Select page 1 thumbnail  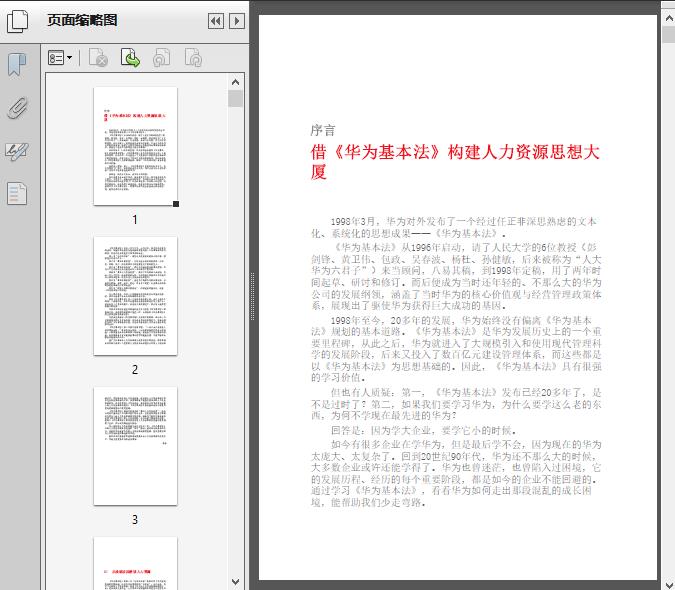[135, 146]
